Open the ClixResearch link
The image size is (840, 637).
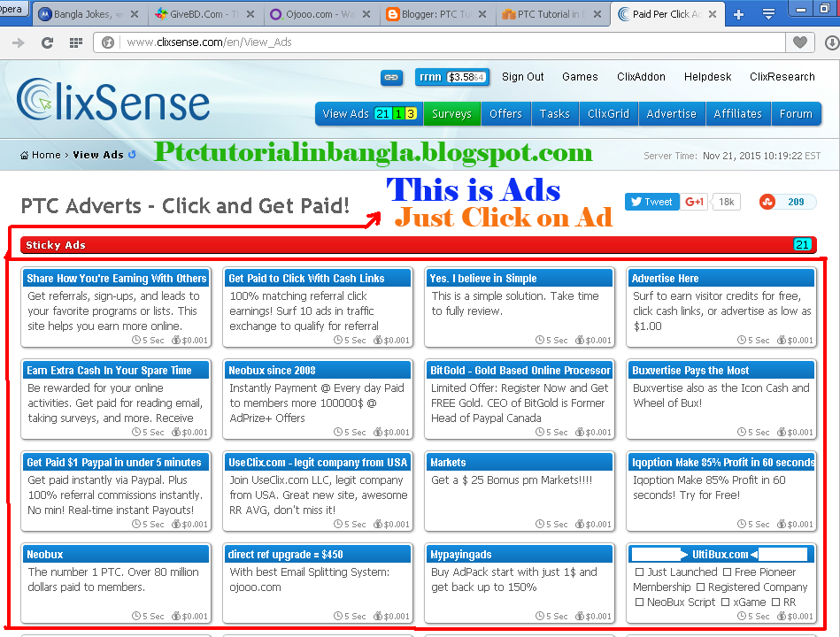click(782, 77)
